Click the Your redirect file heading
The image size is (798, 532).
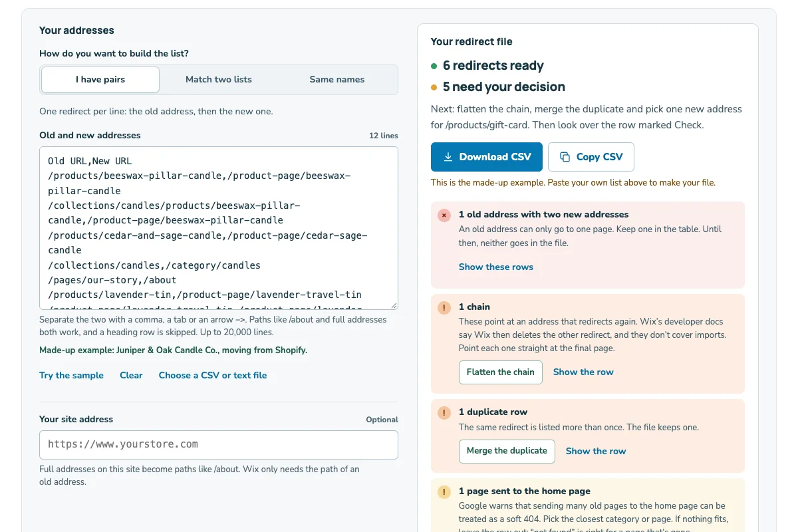pos(471,42)
